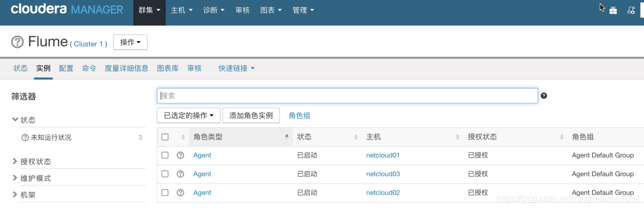Viewport: 644px width, 208px height.
Task: Click the unknown status icon for netcloud02 Agent
Action: (180, 193)
